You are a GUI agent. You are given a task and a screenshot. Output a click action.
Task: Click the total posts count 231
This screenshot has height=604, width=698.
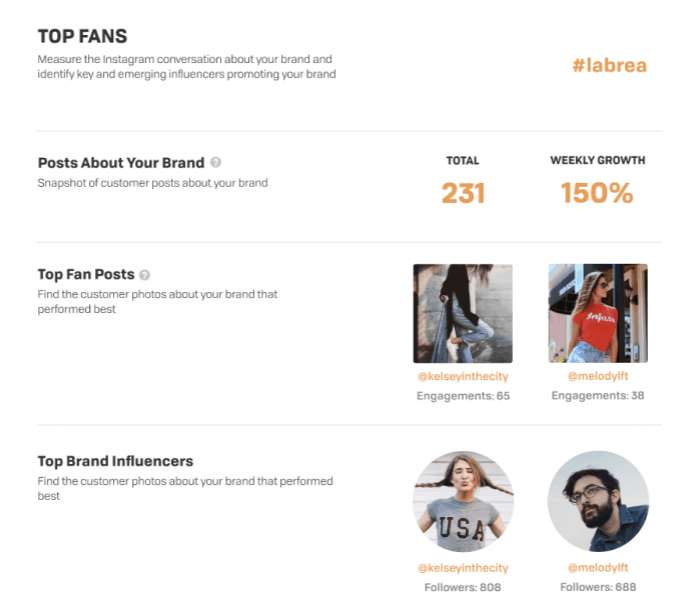(x=463, y=193)
